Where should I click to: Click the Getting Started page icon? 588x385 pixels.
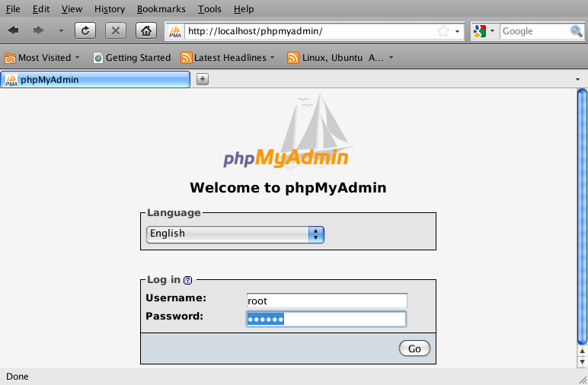(x=98, y=58)
